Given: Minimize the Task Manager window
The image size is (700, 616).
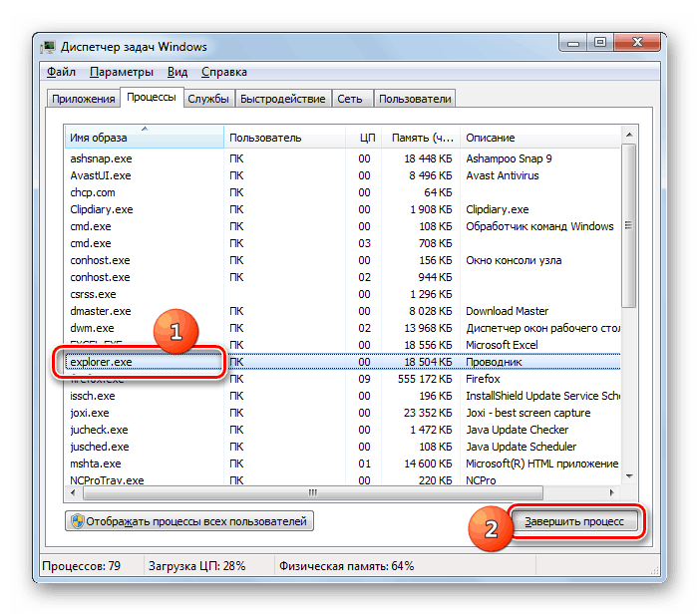Looking at the screenshot, I should 572,43.
